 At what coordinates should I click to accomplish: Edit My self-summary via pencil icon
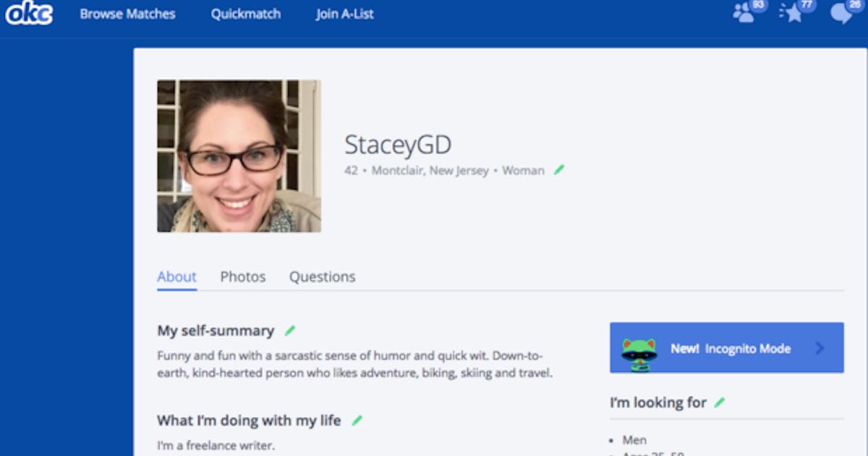(290, 331)
